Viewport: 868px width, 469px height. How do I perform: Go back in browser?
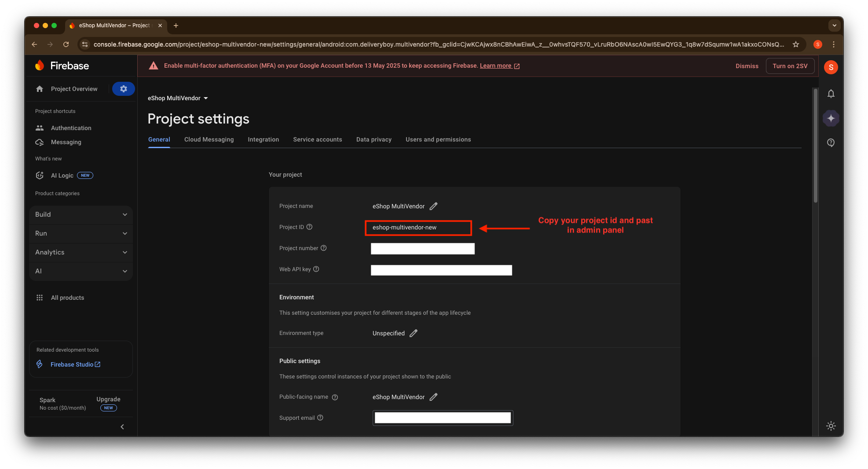coord(34,44)
